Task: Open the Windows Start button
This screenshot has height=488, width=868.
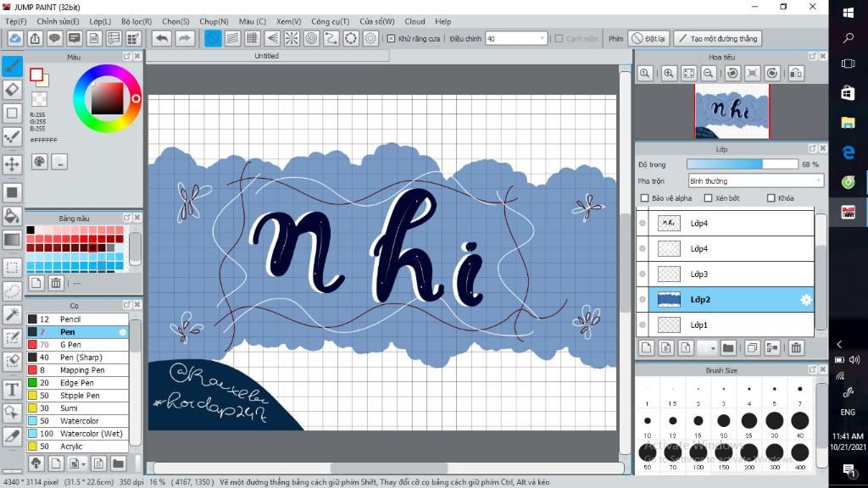Action: coord(848,12)
